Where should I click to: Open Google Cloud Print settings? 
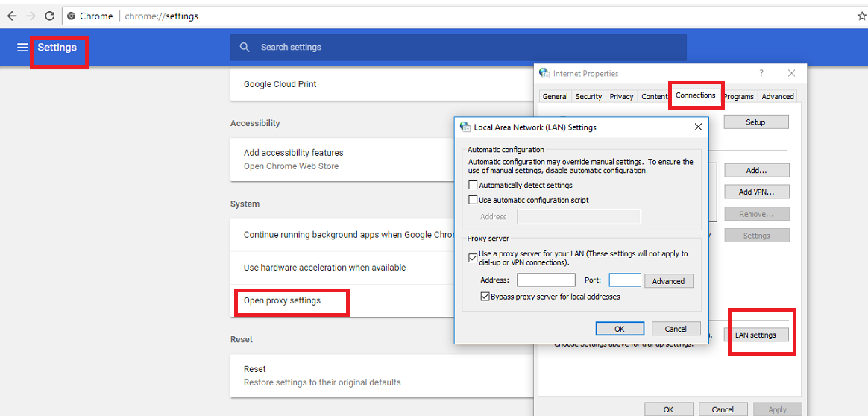(382, 85)
